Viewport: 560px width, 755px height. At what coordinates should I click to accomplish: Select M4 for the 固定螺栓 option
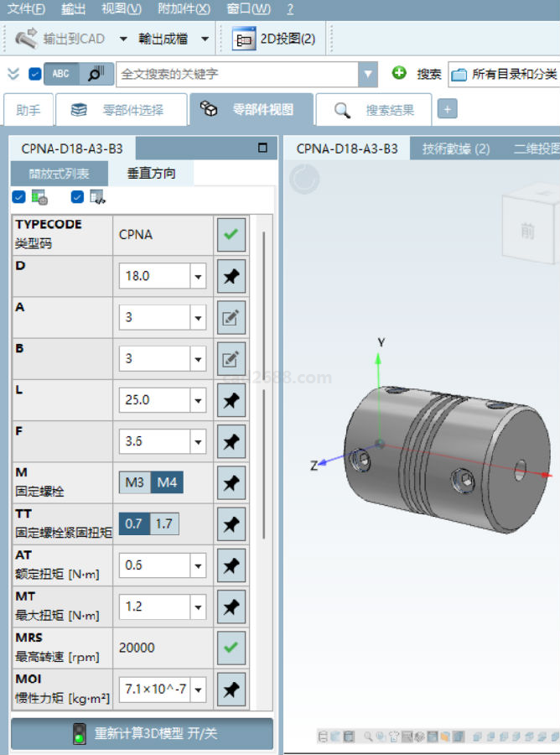pos(168,482)
